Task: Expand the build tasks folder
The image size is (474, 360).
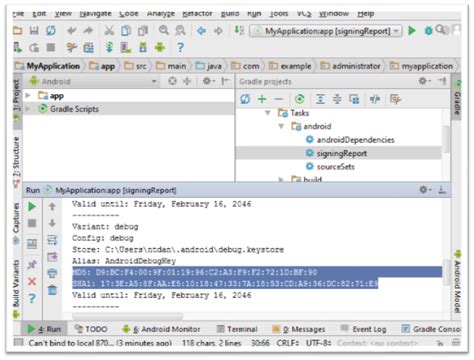Action: click(281, 179)
